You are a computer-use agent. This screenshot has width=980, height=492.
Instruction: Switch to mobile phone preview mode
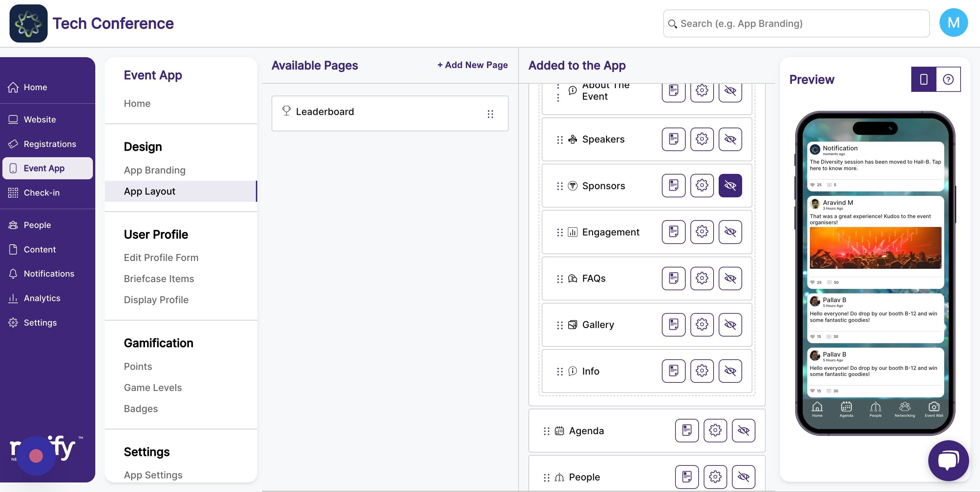click(x=923, y=79)
